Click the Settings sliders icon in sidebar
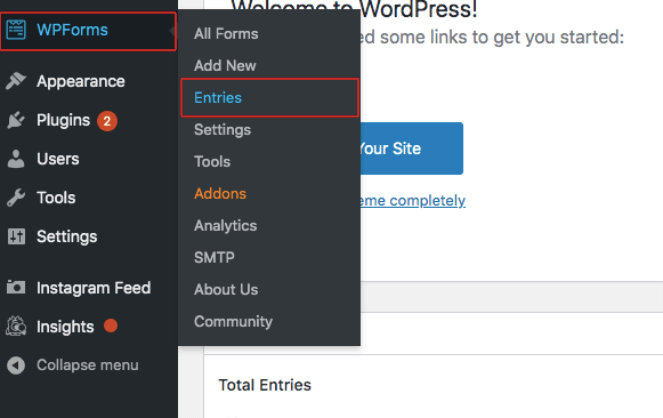Image resolution: width=663 pixels, height=418 pixels. pos(16,237)
